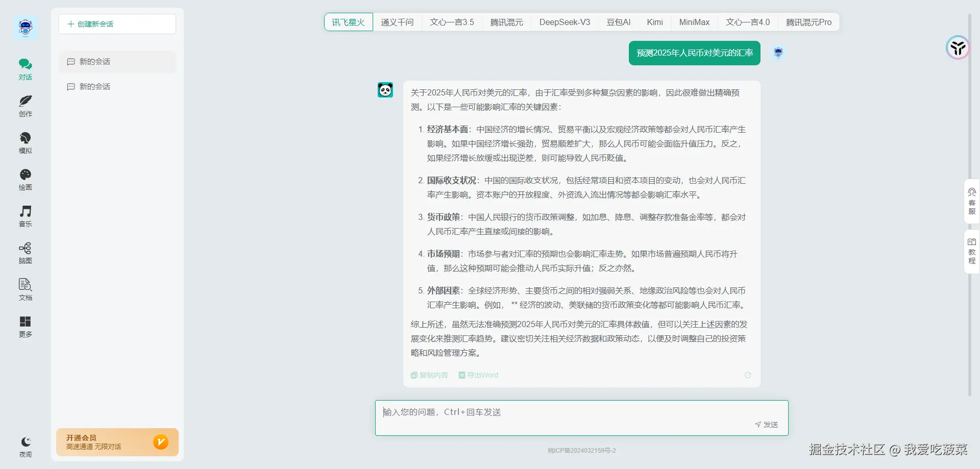Screen dimensions: 980x469
Task: Click the 开通会员 membership banner
Action: (x=117, y=442)
